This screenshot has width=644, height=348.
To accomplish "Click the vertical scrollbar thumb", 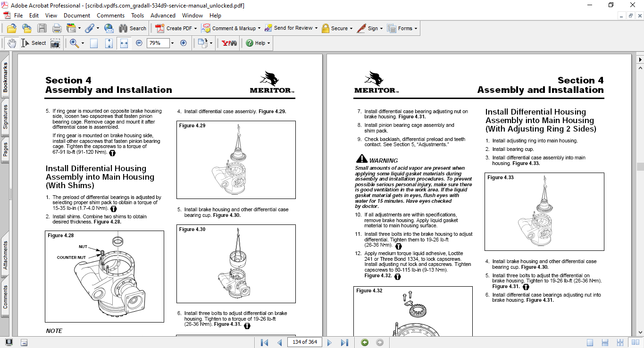I will click(x=640, y=166).
